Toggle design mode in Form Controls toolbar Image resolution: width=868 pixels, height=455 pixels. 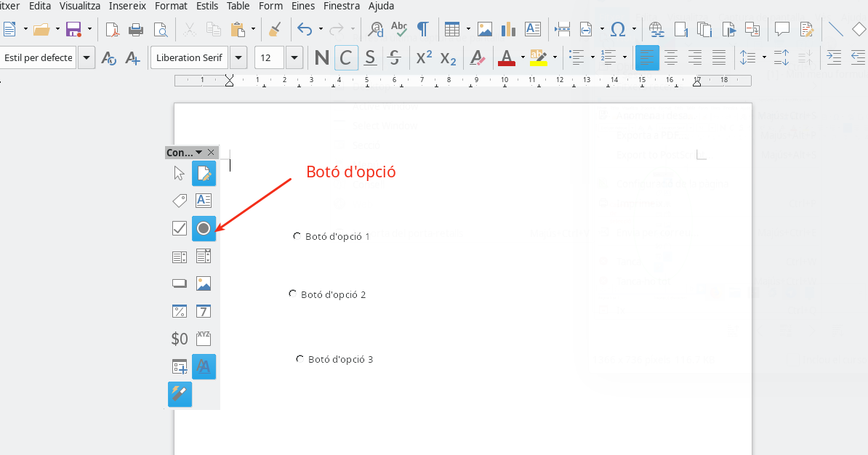coord(204,174)
